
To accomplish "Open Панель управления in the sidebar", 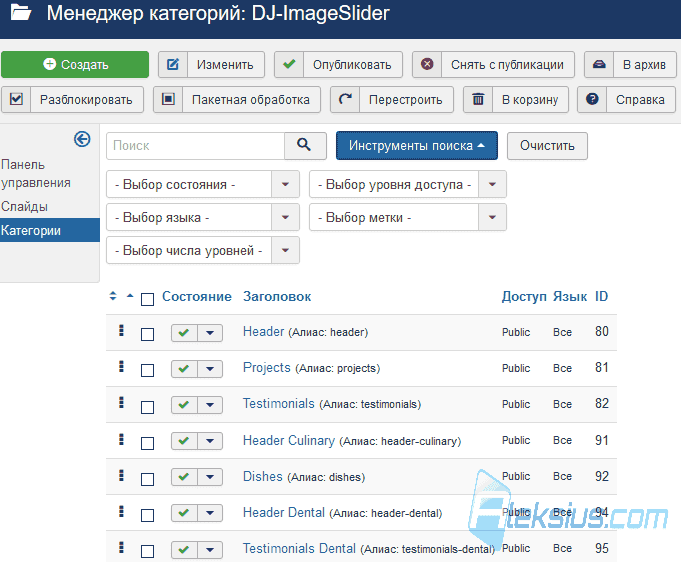I will coord(36,174).
